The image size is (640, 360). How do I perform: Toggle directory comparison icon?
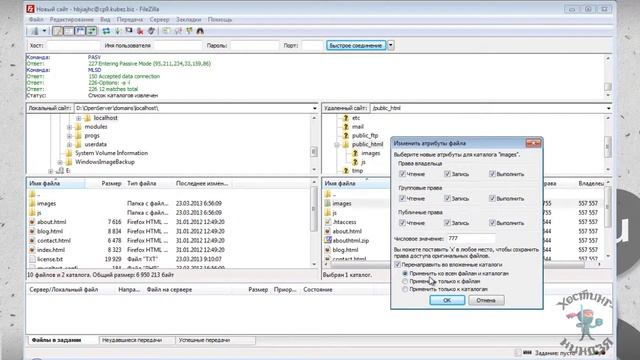coord(178,31)
